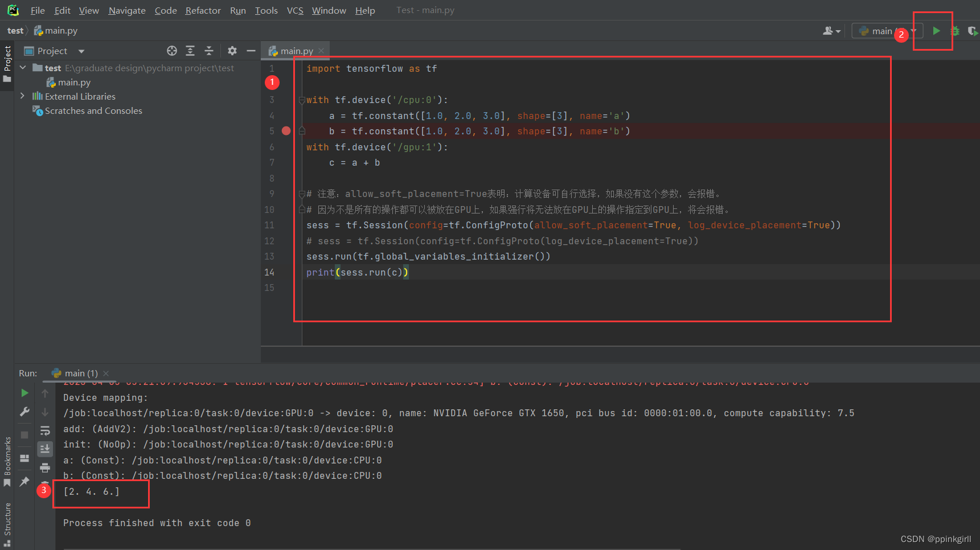Toggle the Structure tool window button

pyautogui.click(x=7, y=524)
